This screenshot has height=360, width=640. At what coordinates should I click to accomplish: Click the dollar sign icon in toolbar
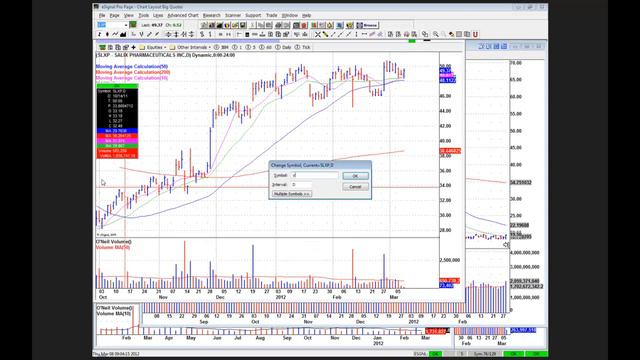[x=202, y=34]
